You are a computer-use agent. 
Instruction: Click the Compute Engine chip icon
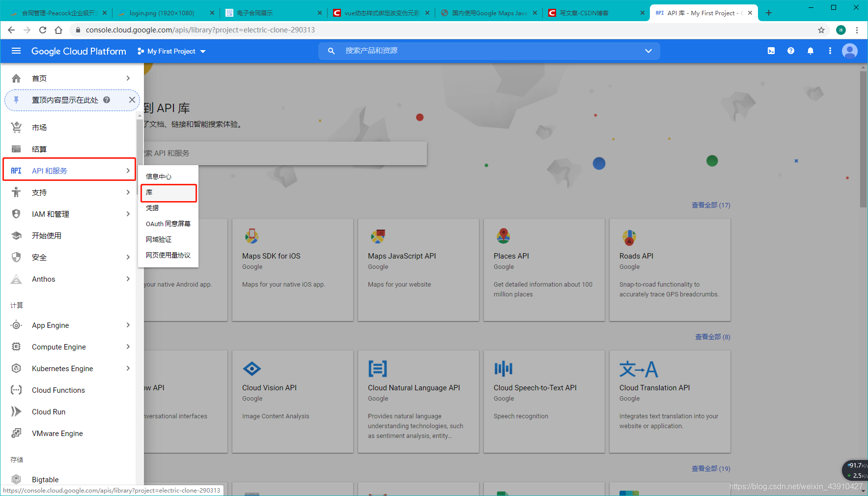click(16, 347)
